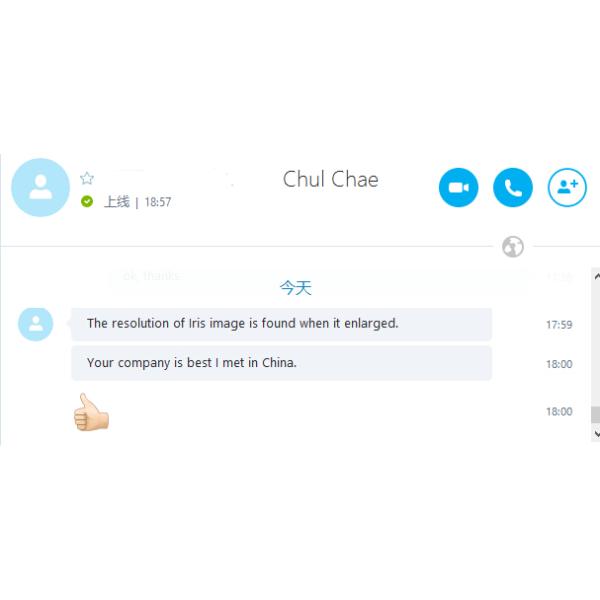Select the Iris image resolution message

(281, 324)
